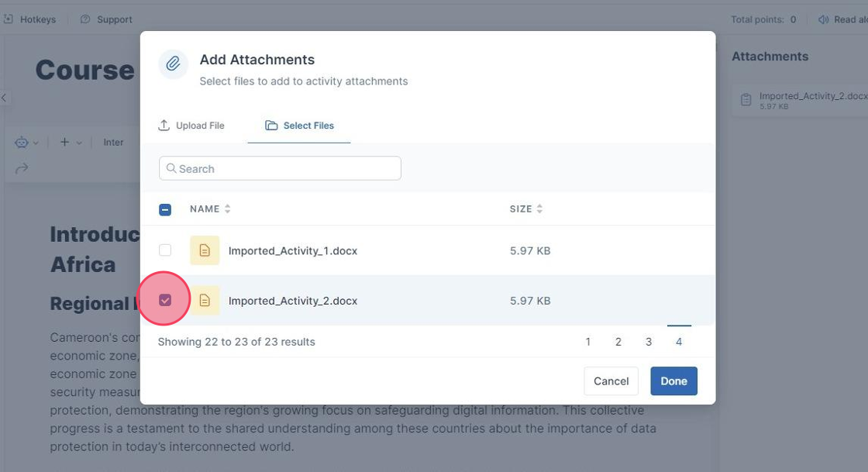Sort files by the SIZE column arrows

click(539, 209)
